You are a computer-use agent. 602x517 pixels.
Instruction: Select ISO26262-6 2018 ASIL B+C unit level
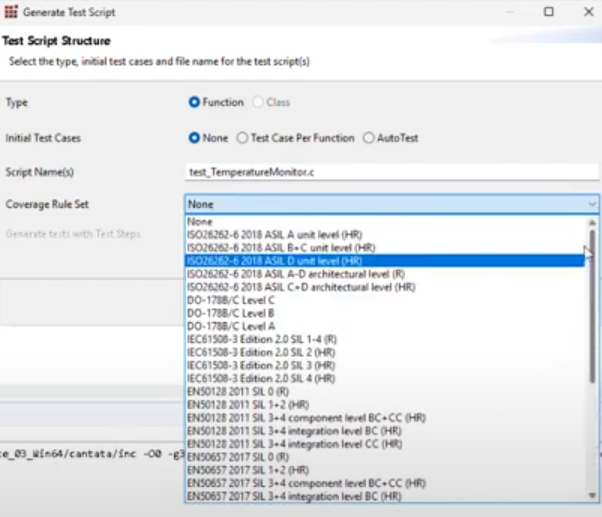385,248
